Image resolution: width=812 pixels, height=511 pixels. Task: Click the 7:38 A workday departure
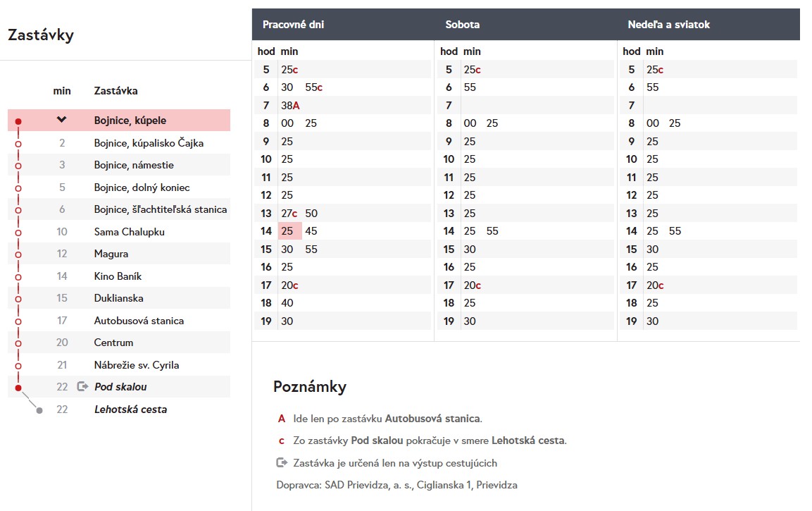pyautogui.click(x=289, y=106)
